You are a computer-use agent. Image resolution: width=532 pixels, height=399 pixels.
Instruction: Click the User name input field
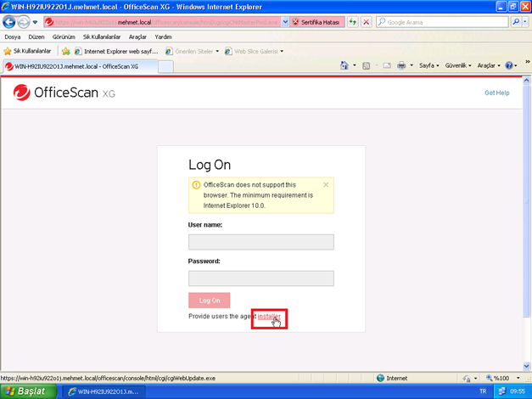coord(261,242)
